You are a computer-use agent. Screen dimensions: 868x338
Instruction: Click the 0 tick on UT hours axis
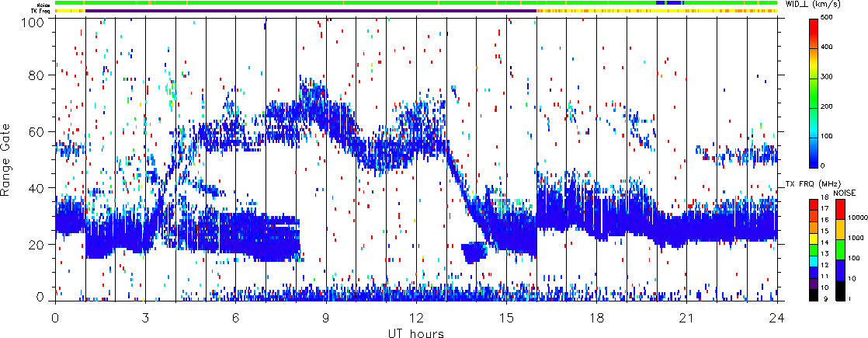[55, 316]
